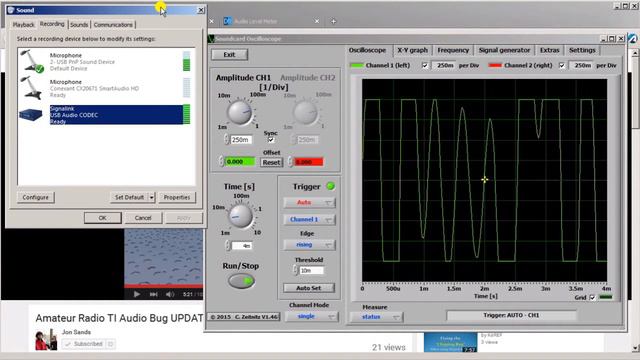The width and height of the screenshot is (640, 360).
Task: Click the Sound dialog speaker title icon
Action: pyautogui.click(x=11, y=10)
